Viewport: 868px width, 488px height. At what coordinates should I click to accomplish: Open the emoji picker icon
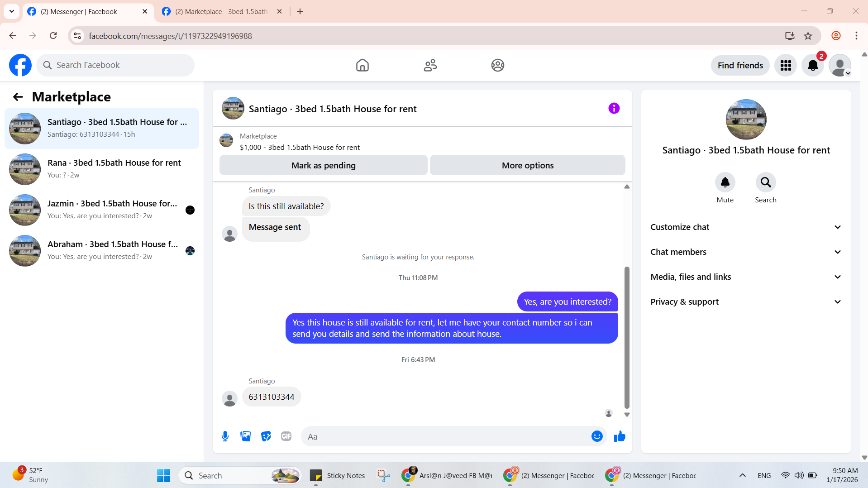[597, 436]
